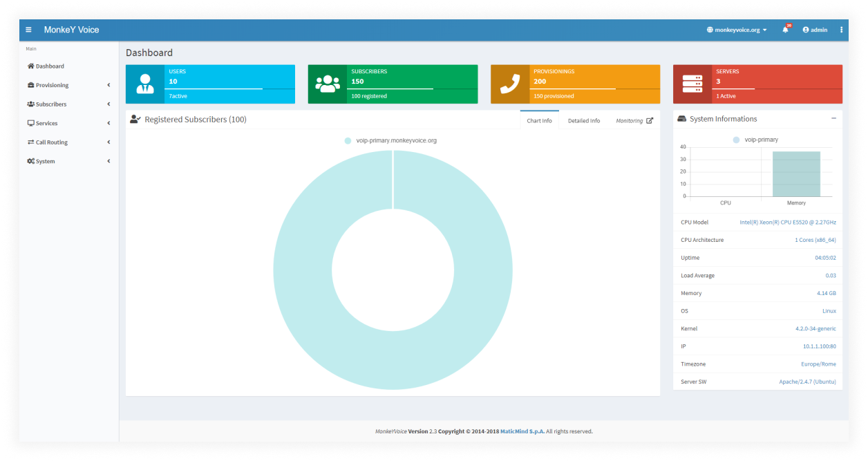Click the Subscribers group icon in sidebar

(30, 104)
